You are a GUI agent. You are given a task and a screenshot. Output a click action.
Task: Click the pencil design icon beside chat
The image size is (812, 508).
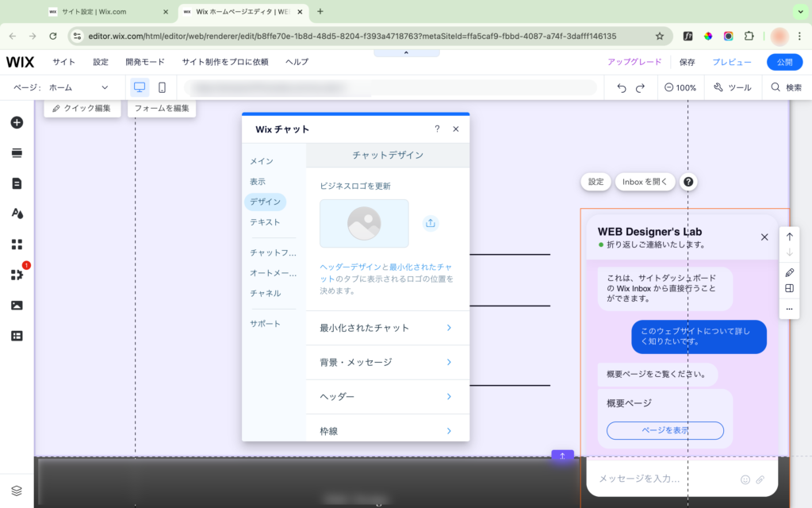(x=789, y=273)
